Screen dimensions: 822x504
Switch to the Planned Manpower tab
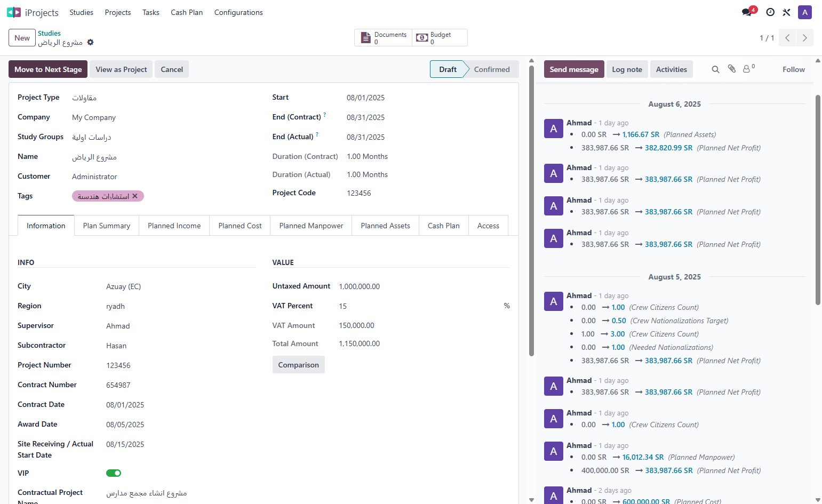(311, 226)
